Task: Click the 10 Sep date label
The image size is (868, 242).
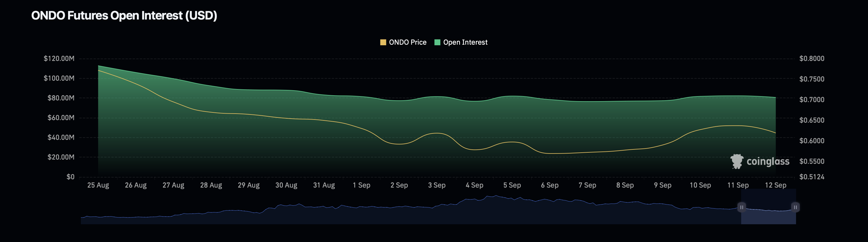Action: (700, 185)
